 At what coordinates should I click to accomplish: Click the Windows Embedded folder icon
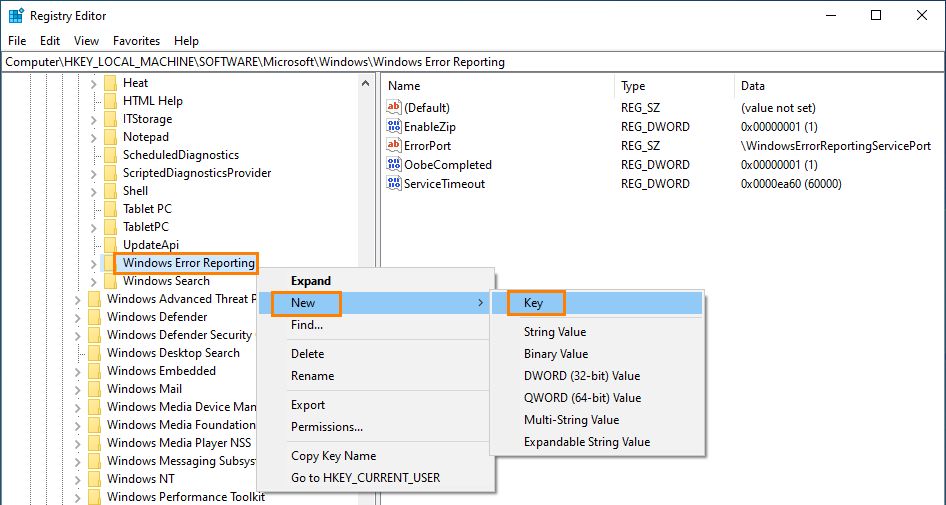pyautogui.click(x=94, y=371)
